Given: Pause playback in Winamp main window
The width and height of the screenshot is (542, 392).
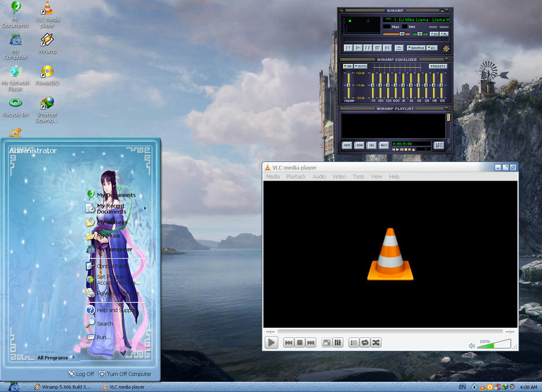Looking at the screenshot, I should [x=368, y=48].
